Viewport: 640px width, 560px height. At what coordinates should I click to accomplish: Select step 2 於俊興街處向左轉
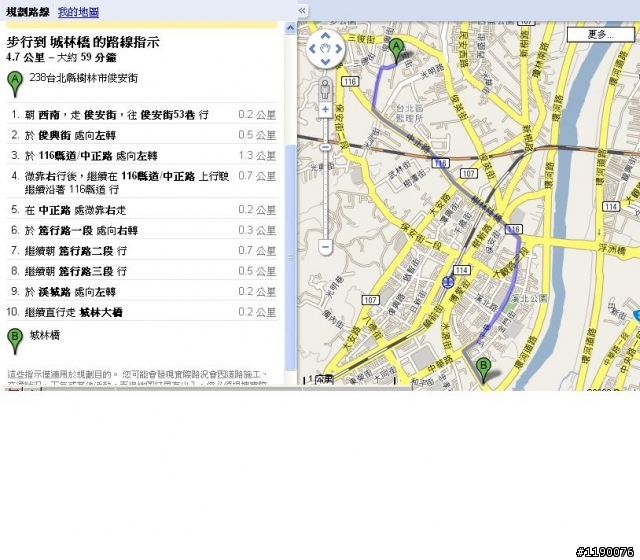tap(141, 135)
